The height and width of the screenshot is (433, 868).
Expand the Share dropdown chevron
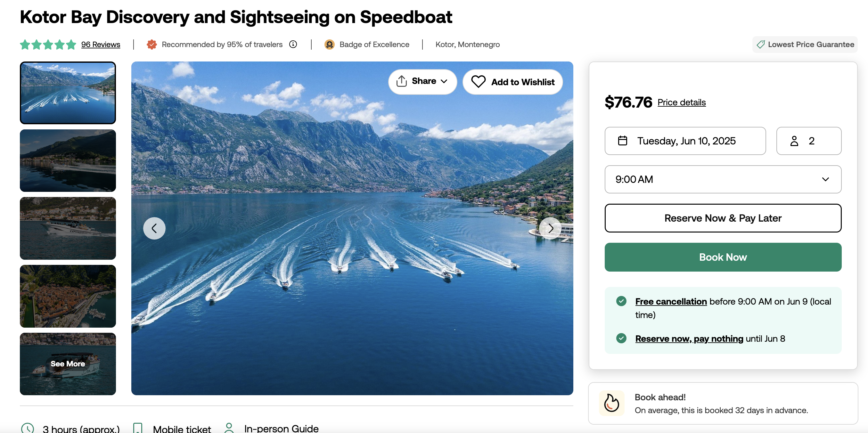[x=444, y=81]
